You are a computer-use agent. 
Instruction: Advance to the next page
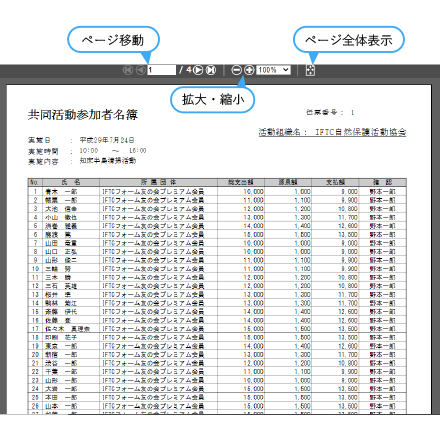coord(198,70)
